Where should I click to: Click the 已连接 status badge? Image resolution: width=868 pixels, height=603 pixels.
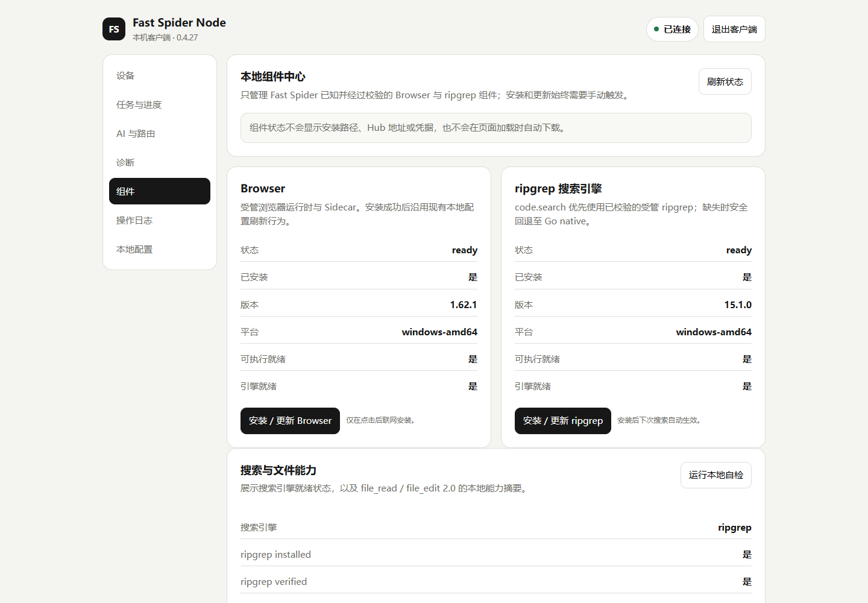tap(672, 29)
